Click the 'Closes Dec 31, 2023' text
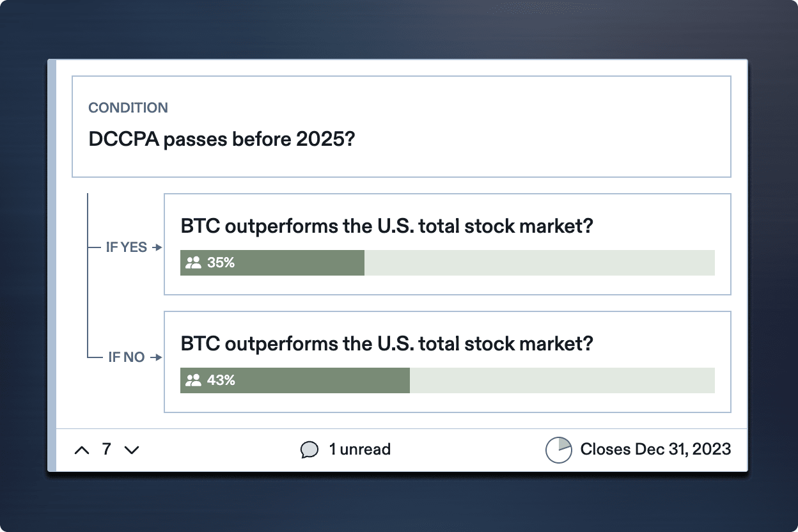This screenshot has height=532, width=798. click(x=655, y=450)
